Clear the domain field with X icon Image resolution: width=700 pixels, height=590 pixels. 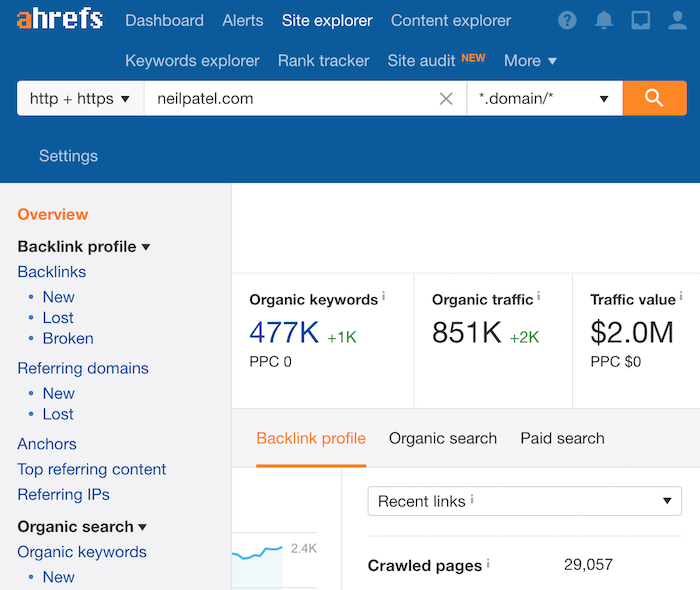446,98
